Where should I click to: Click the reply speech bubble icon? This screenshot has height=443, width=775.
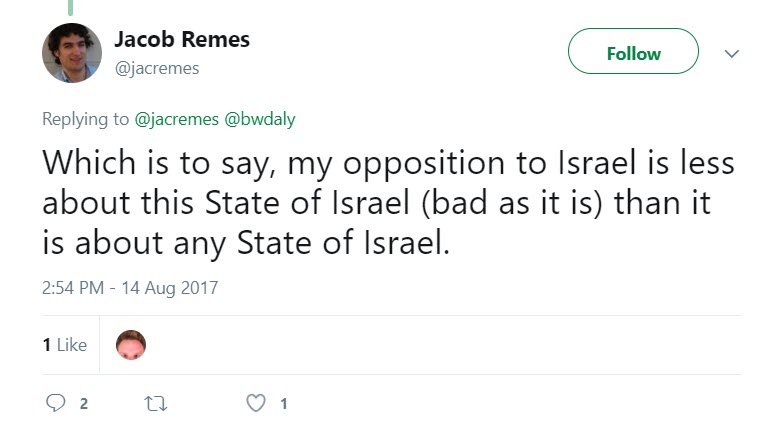click(x=54, y=404)
